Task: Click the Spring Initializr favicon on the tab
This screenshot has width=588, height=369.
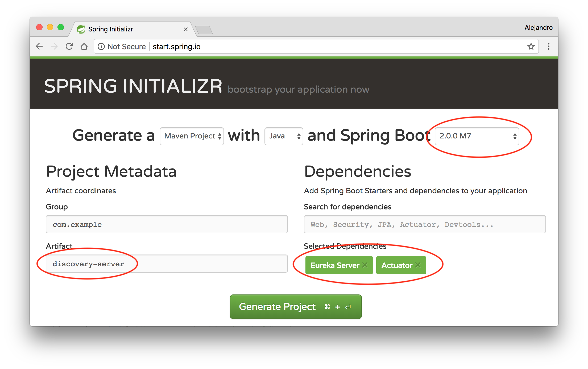Action: pos(81,29)
